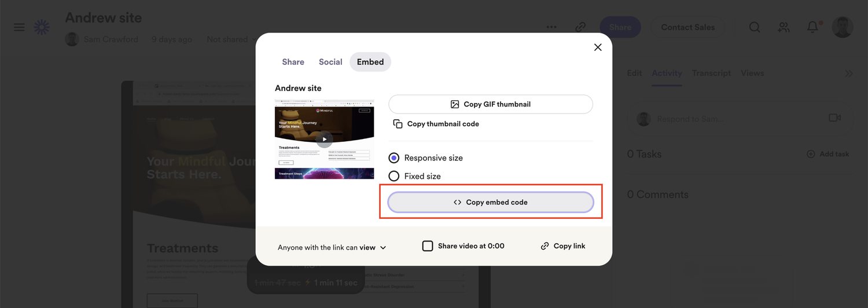The width and height of the screenshot is (868, 308).
Task: Click Copy link button in dialog footer
Action: pyautogui.click(x=563, y=246)
